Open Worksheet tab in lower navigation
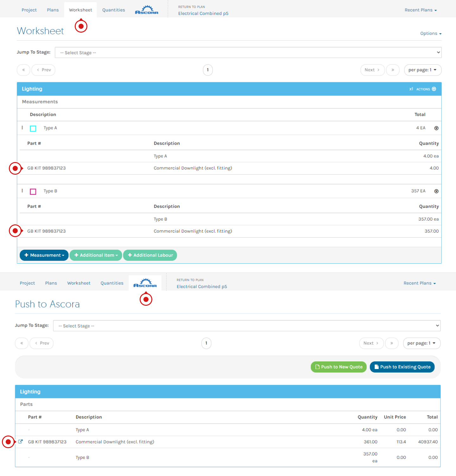Image resolution: width=456 pixels, height=476 pixels. pos(79,283)
